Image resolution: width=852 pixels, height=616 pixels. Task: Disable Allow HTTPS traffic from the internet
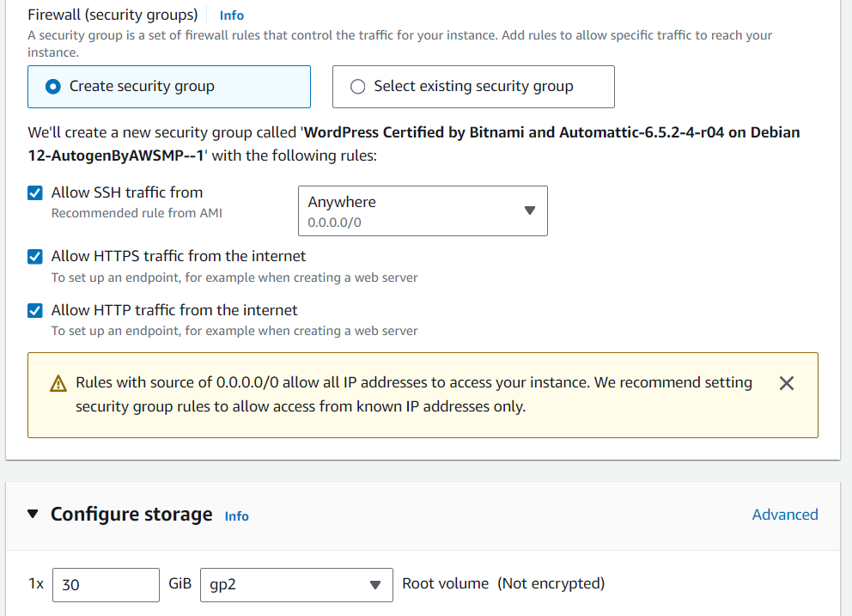tap(35, 256)
